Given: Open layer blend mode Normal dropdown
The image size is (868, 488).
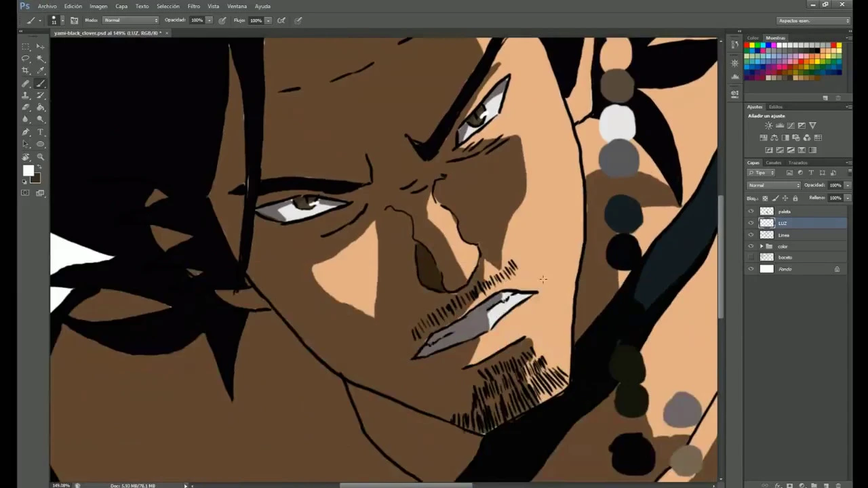Looking at the screenshot, I should [774, 185].
